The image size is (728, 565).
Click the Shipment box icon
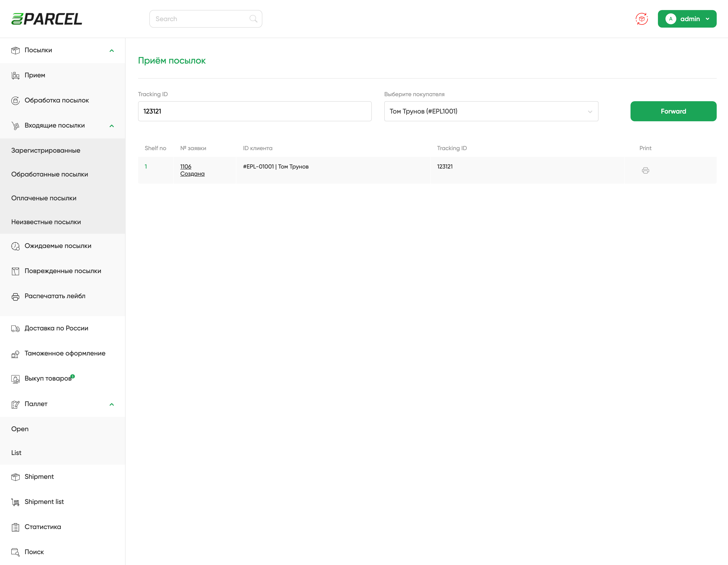coord(15,477)
